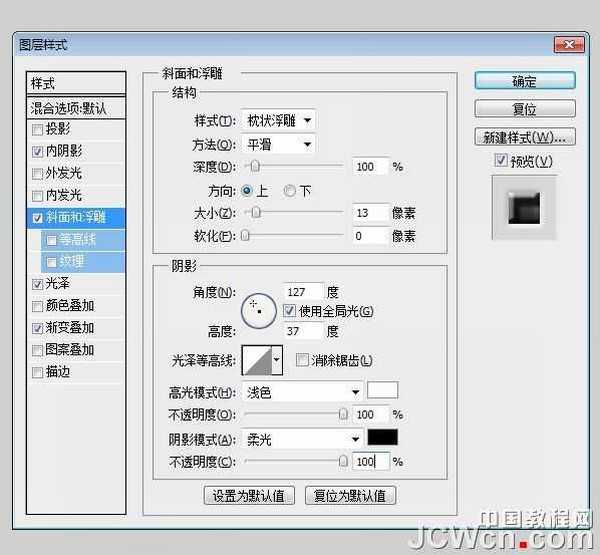Expand the 高光模式 dropdown showing 浅色
Viewport: 600px width, 555px height.
tap(303, 392)
